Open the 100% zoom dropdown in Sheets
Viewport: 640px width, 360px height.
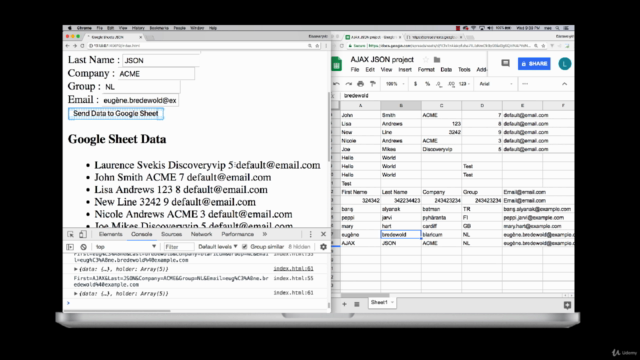395,84
